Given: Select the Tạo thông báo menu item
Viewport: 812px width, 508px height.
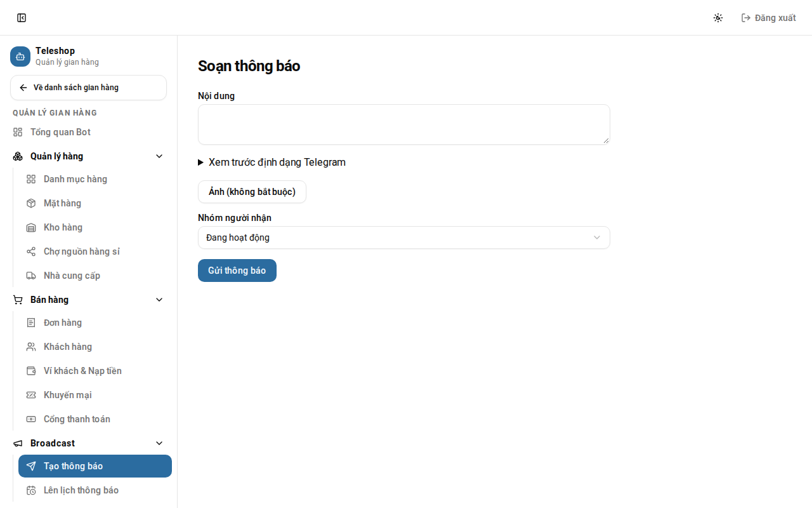Looking at the screenshot, I should coord(95,466).
